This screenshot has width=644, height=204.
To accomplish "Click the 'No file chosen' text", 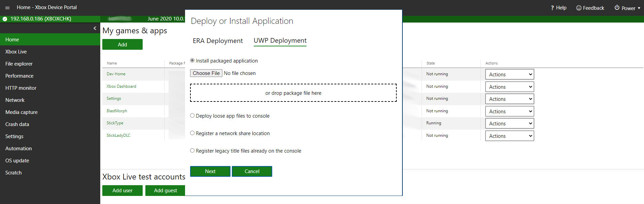I will [x=240, y=73].
